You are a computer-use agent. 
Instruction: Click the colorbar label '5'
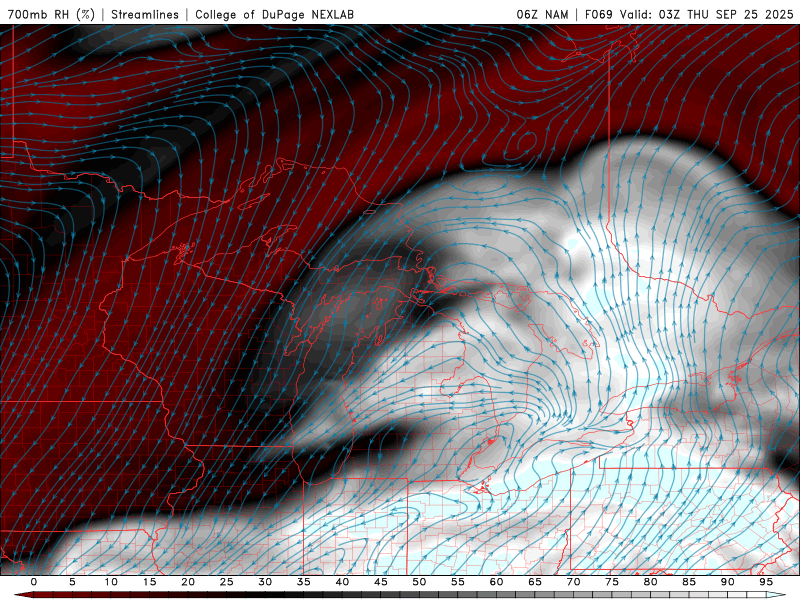(x=72, y=582)
